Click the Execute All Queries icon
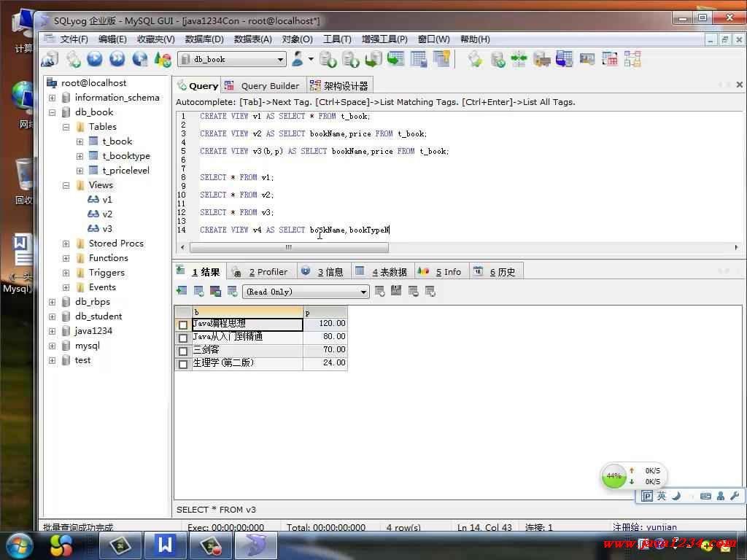Image resolution: width=747 pixels, height=560 pixels. 117,59
